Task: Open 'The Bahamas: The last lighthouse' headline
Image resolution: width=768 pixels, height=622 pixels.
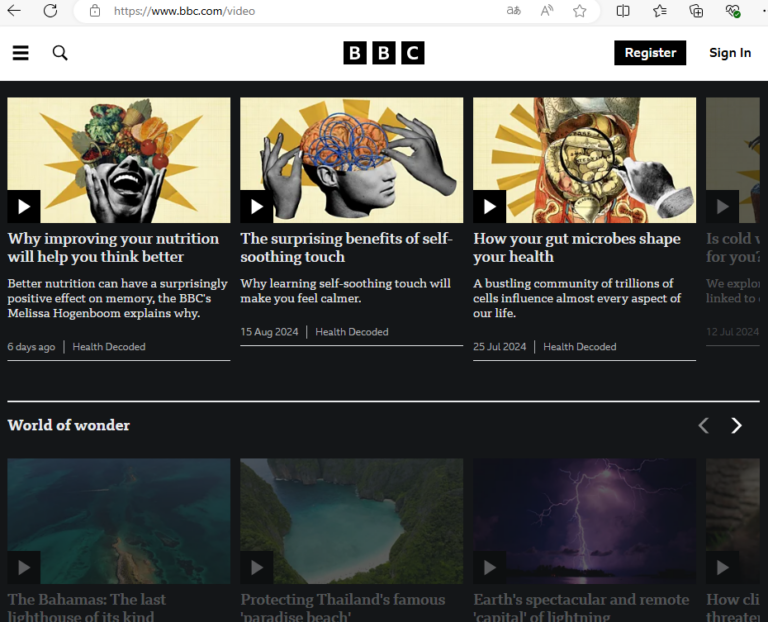Action: [x=87, y=608]
